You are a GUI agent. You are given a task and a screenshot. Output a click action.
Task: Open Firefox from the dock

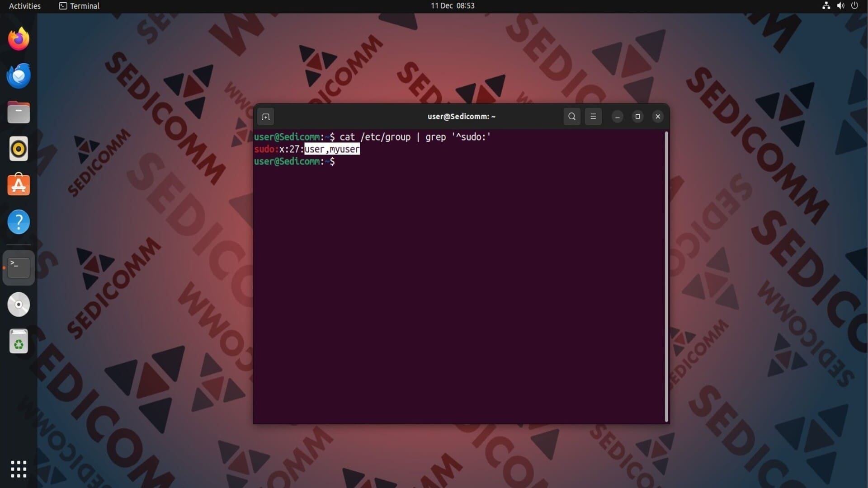[x=19, y=39]
